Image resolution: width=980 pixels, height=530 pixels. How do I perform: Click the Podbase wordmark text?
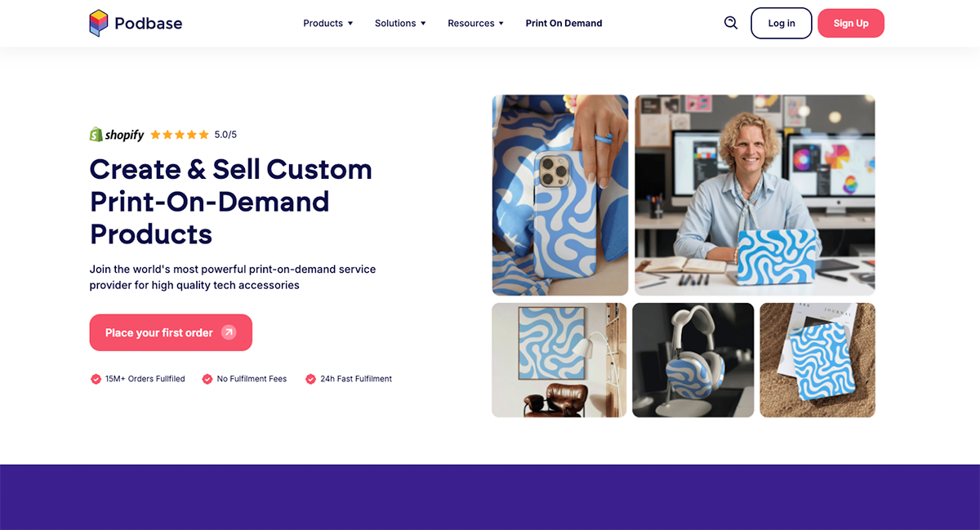[149, 23]
